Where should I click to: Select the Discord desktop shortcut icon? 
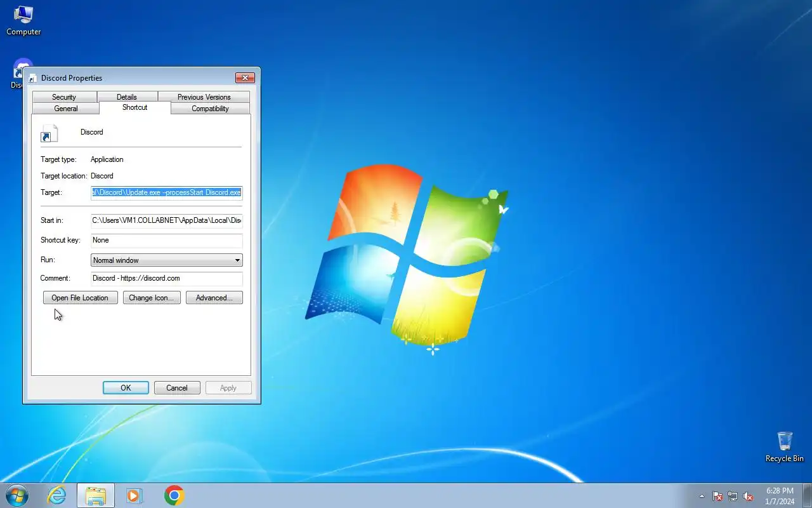point(18,73)
